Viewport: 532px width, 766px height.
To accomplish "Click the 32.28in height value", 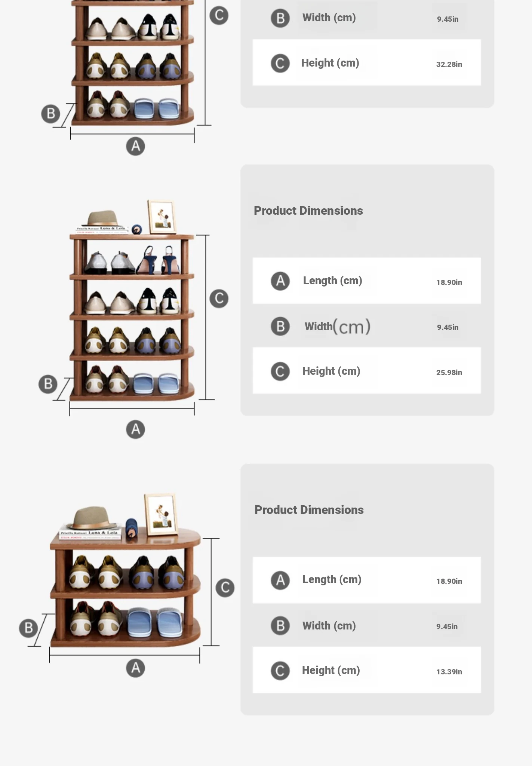I will [x=449, y=64].
